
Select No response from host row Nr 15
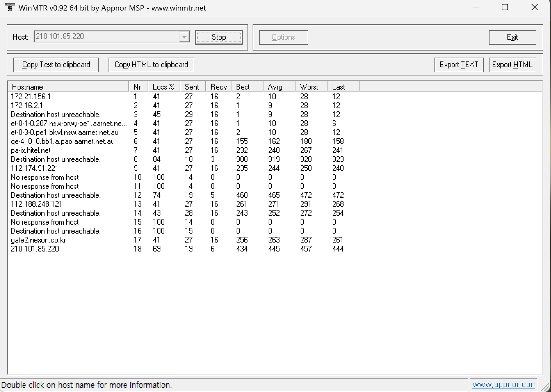click(x=184, y=222)
